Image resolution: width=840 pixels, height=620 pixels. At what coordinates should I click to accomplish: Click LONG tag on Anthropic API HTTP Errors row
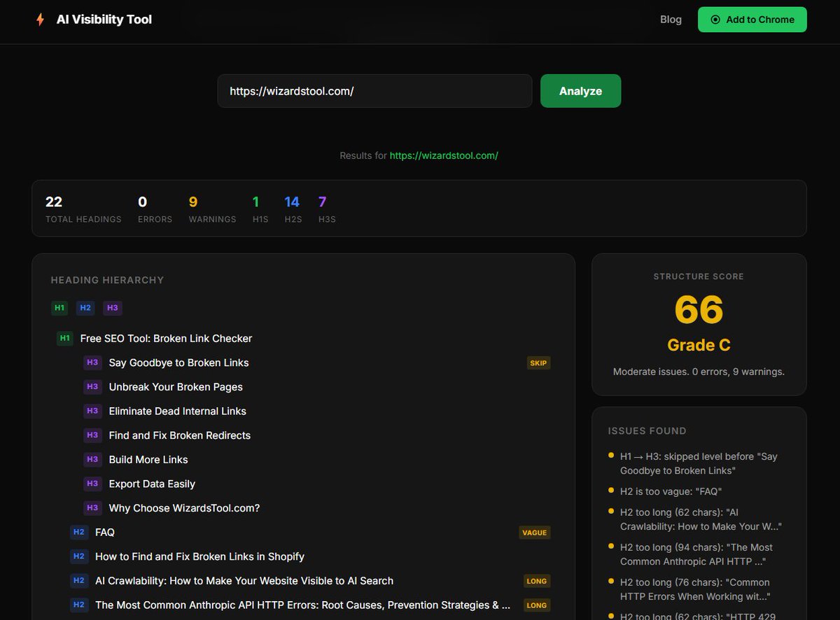[537, 605]
